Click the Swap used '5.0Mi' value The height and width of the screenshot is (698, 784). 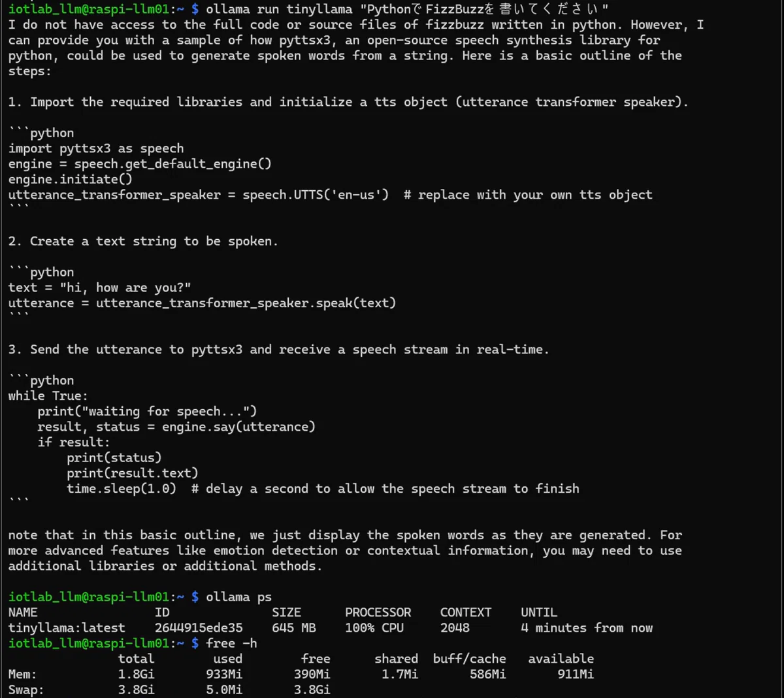click(224, 690)
